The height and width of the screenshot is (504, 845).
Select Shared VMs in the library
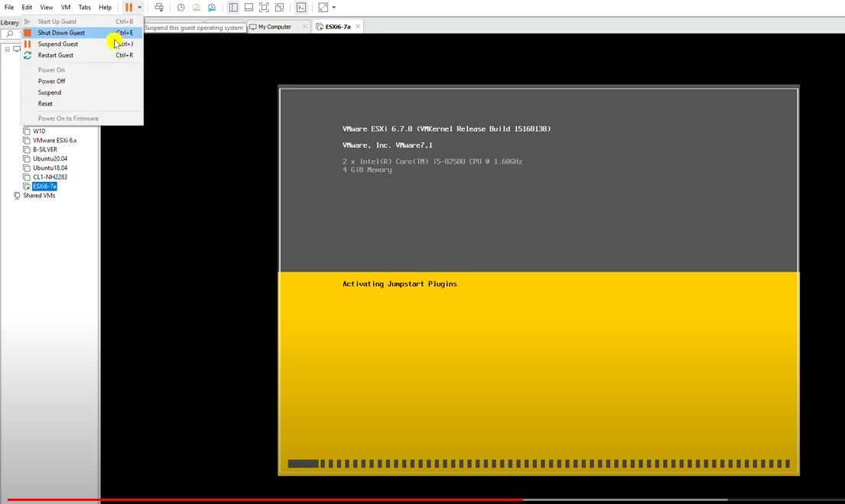[39, 196]
